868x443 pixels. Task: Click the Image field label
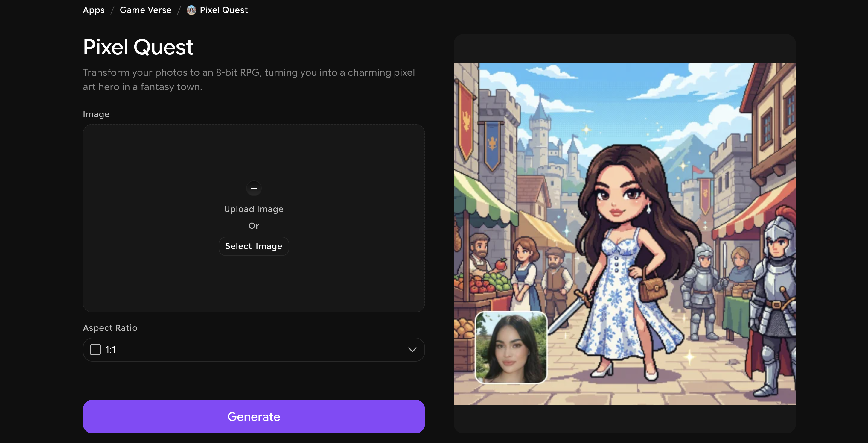pos(96,114)
